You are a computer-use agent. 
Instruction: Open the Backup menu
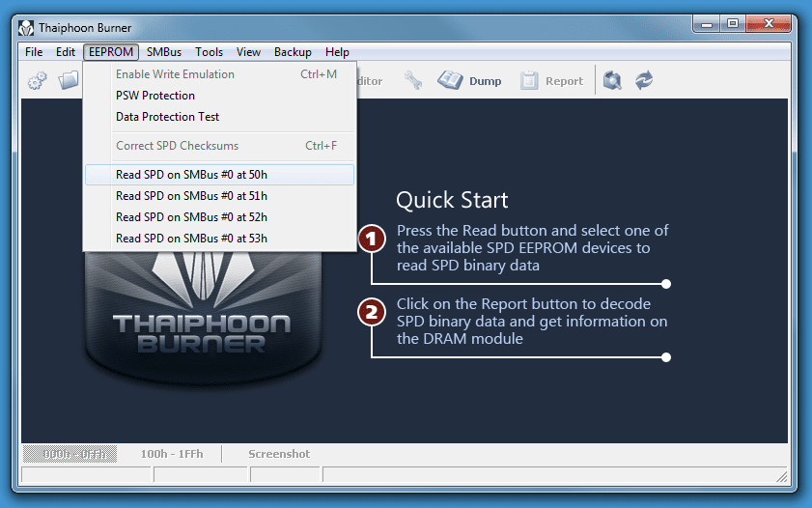(x=293, y=52)
